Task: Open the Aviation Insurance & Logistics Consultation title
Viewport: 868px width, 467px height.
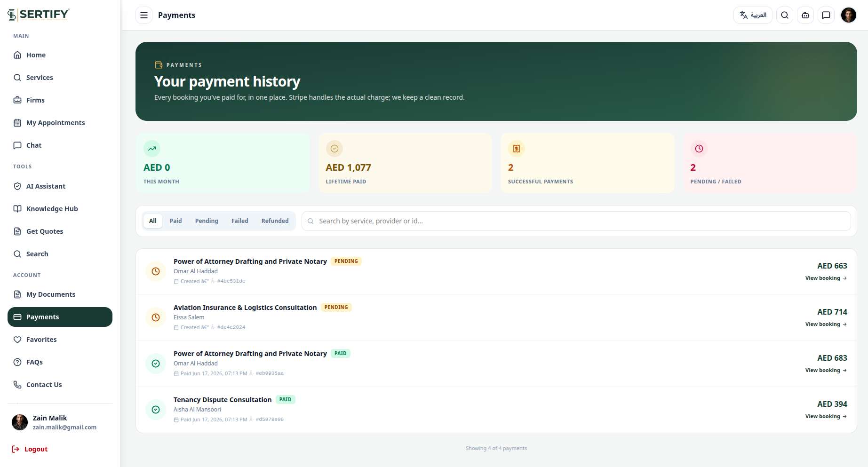Action: pyautogui.click(x=245, y=308)
